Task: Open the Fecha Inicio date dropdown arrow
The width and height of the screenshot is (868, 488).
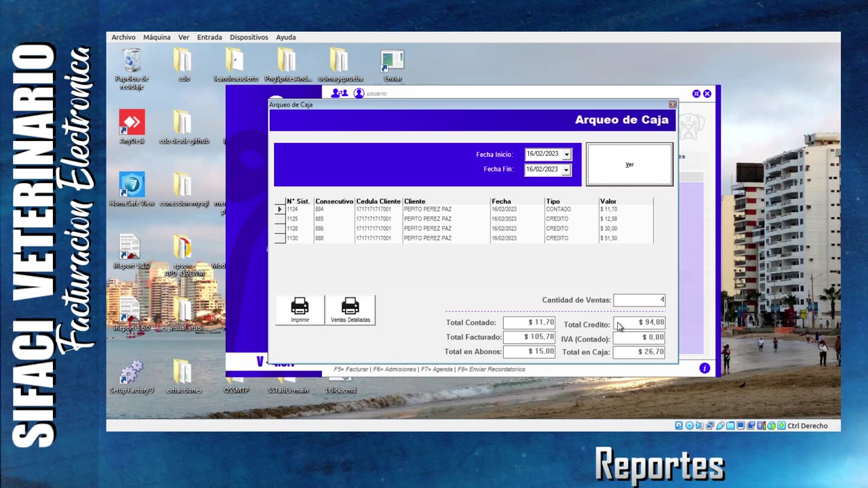Action: (x=566, y=154)
